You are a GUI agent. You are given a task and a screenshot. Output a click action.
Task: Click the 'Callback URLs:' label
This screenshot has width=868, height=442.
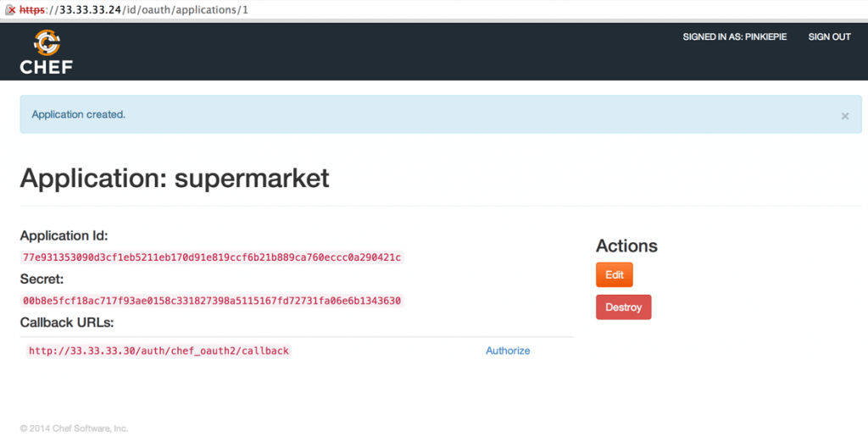click(x=66, y=323)
